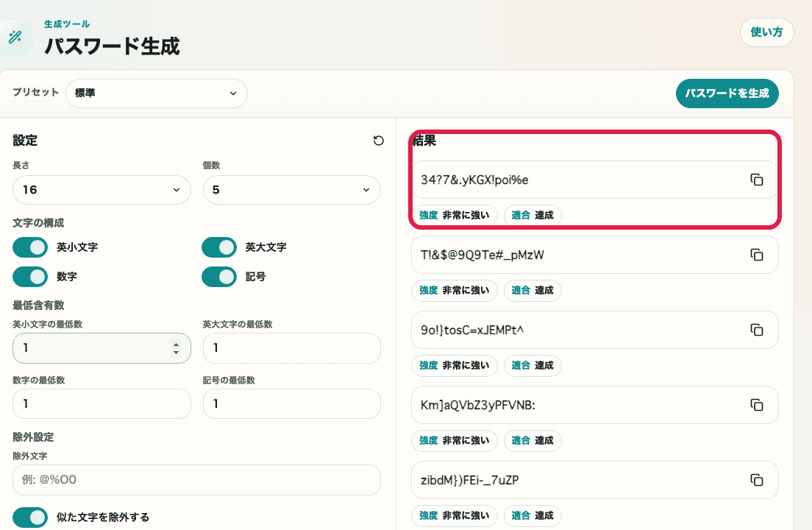
Task: Copy the password zibdM})FEi-_7uZP
Action: coord(757,480)
